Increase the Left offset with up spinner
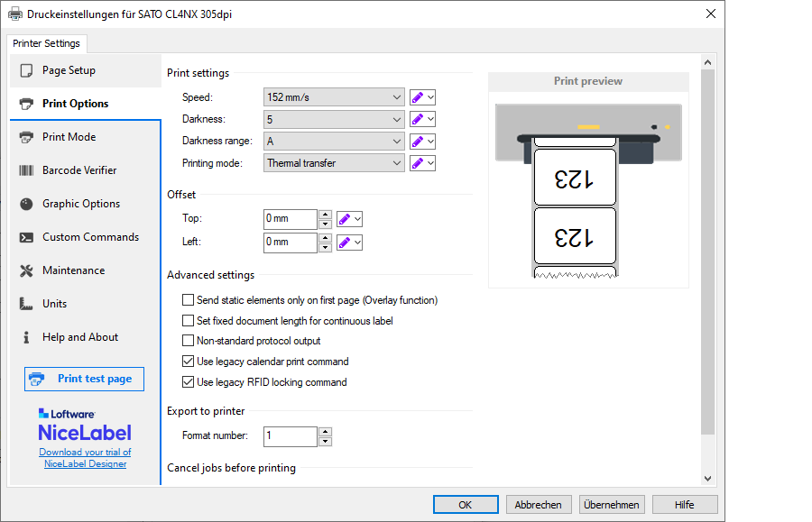The height and width of the screenshot is (522, 812). [325, 238]
